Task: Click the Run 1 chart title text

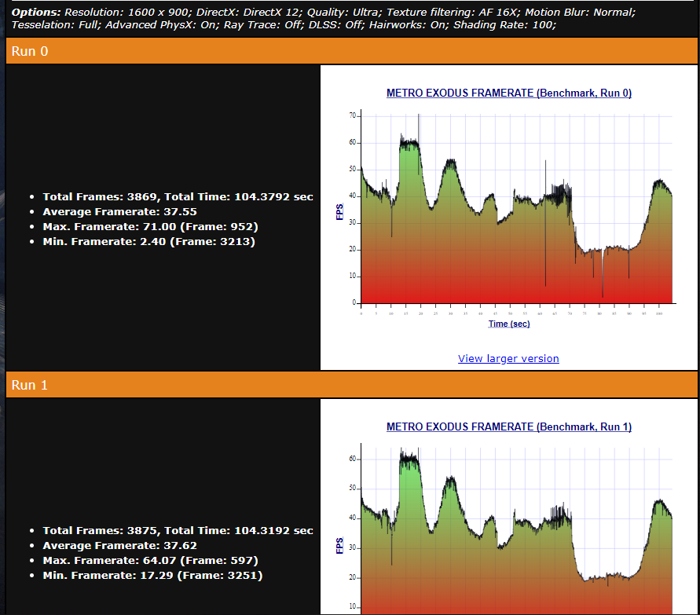Action: [509, 426]
